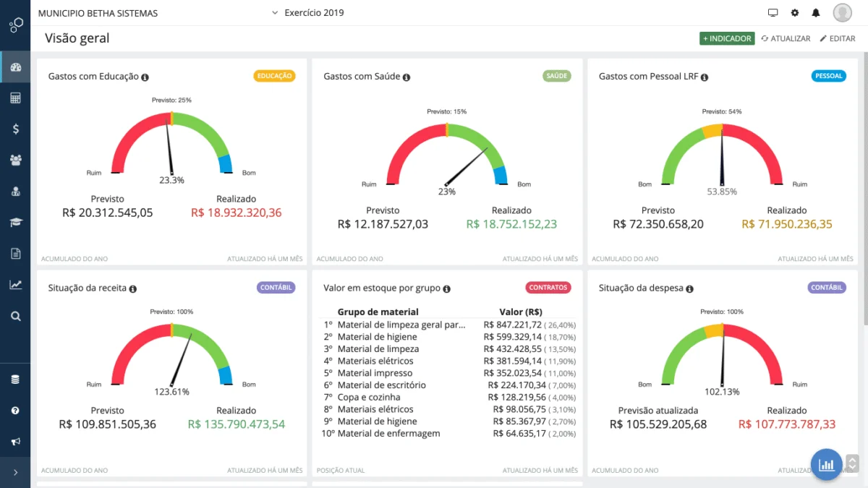Click the value R$ 135.790.473,54
The height and width of the screenshot is (488, 868).
[237, 424]
